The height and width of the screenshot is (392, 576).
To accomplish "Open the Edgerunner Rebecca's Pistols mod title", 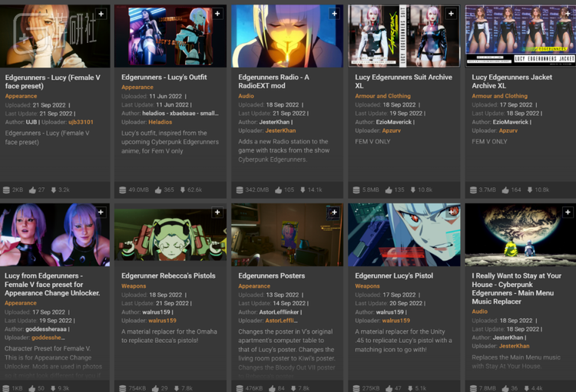I will click(168, 275).
